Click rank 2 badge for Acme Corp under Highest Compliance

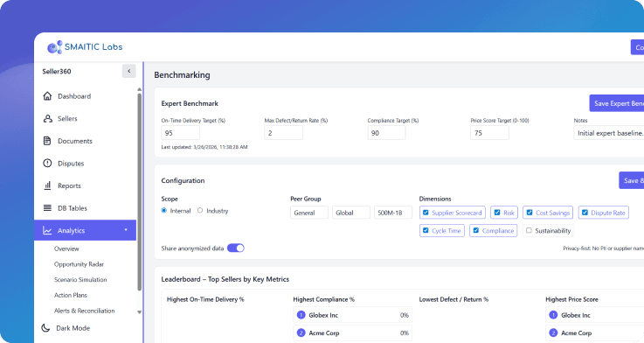(301, 332)
